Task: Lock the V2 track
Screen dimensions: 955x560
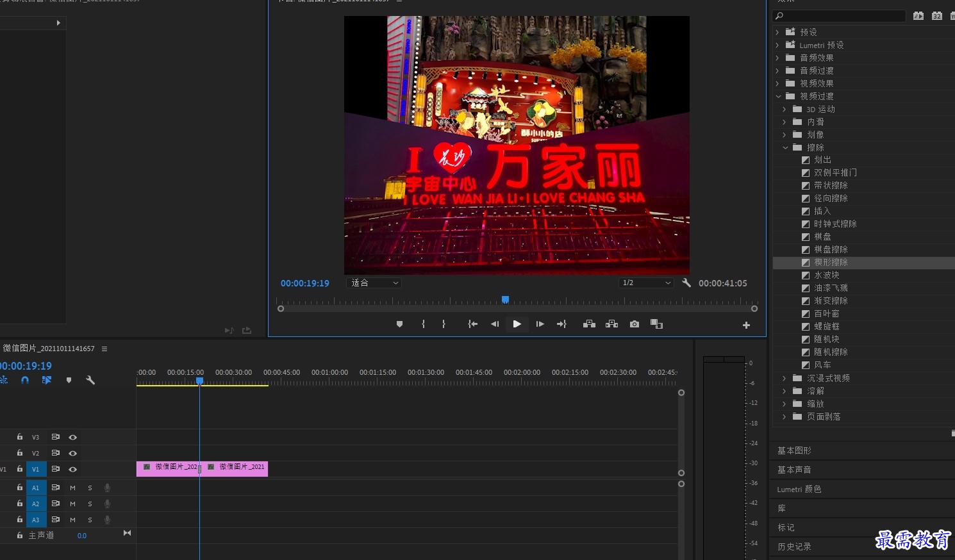Action: (x=20, y=453)
